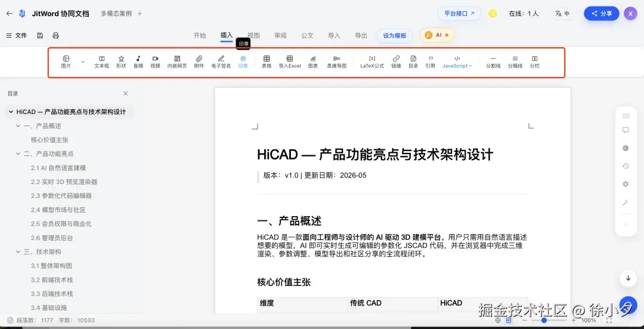Collapse the 三、技术架构 outline section
Viewport: 644px width, 329px height.
pyautogui.click(x=18, y=252)
